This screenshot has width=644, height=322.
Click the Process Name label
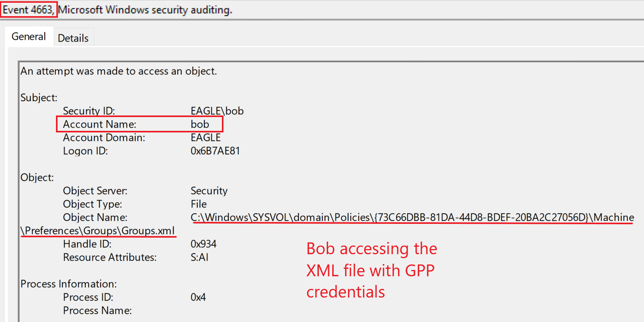click(97, 311)
